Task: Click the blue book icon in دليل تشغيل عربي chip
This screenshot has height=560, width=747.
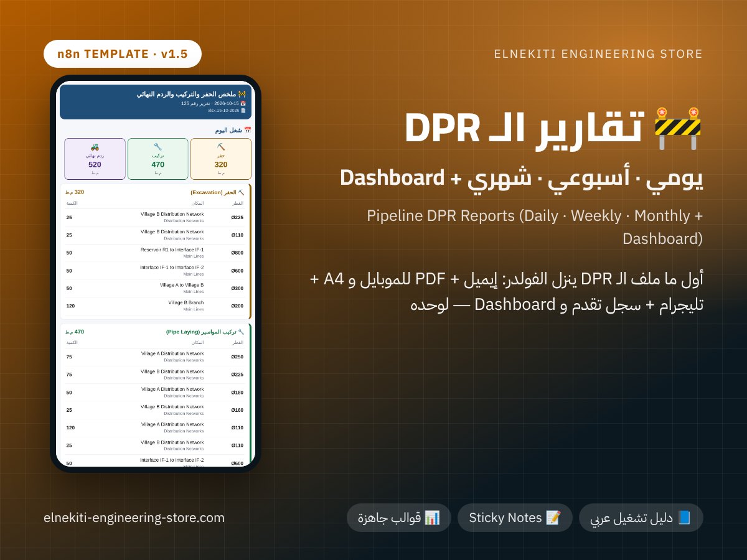Action: pos(684,518)
